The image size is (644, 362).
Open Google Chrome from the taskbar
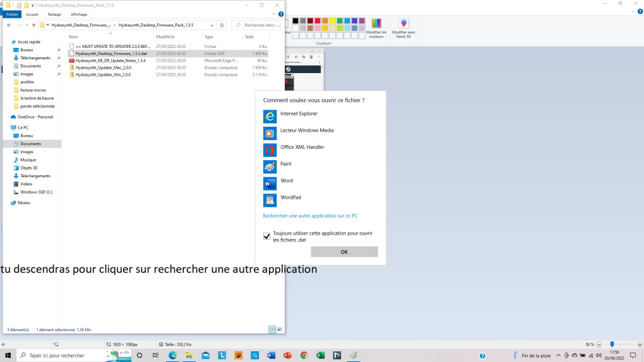[304, 356]
